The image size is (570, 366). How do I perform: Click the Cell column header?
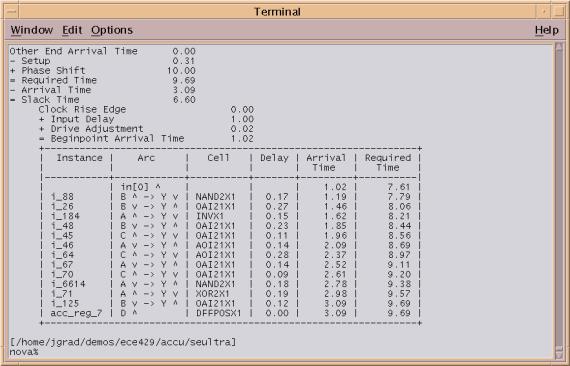tap(218, 158)
